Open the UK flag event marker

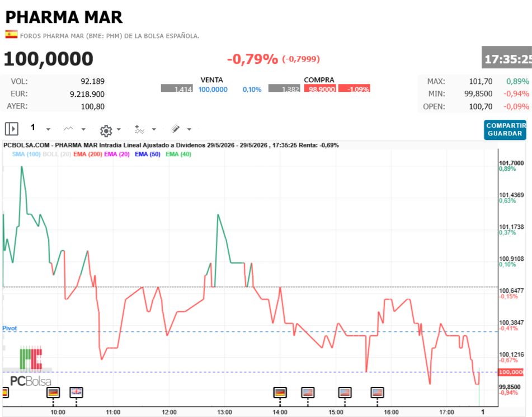click(76, 392)
